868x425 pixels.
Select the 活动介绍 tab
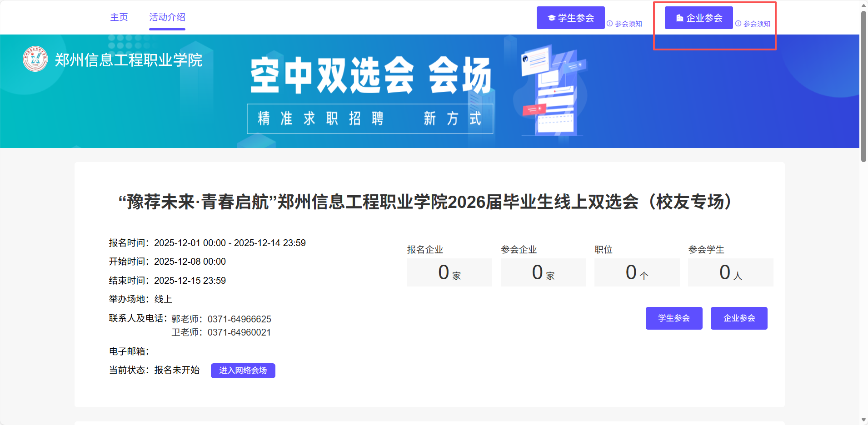pyautogui.click(x=167, y=17)
